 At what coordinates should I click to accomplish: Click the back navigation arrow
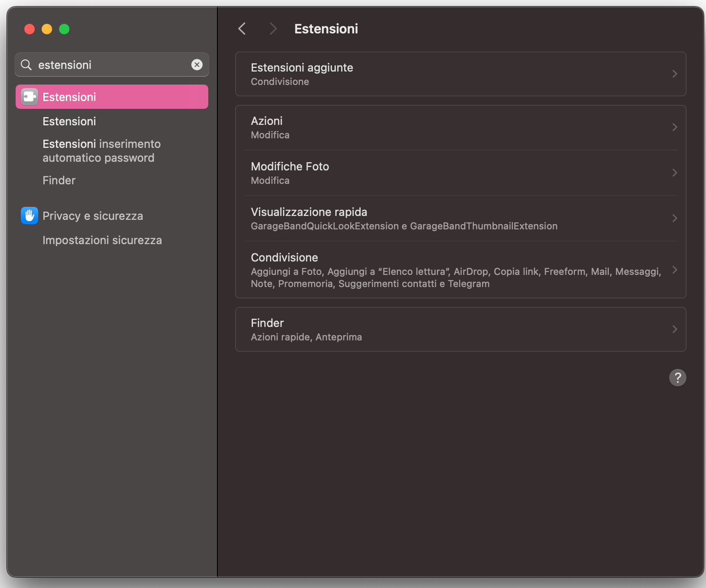242,29
